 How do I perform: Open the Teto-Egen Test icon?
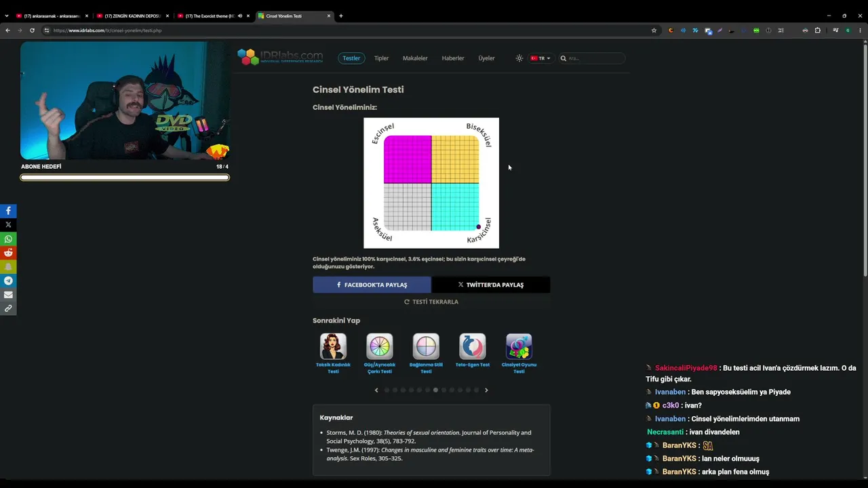(473, 346)
